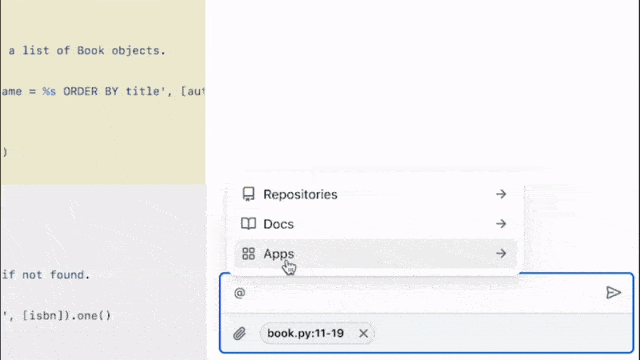Choose the Docs menu entry

point(375,224)
